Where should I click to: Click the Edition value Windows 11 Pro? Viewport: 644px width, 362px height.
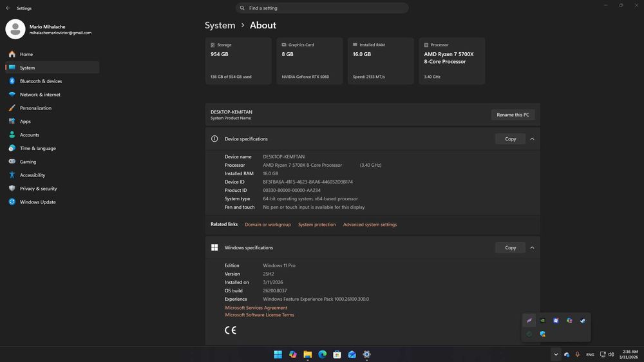click(279, 265)
